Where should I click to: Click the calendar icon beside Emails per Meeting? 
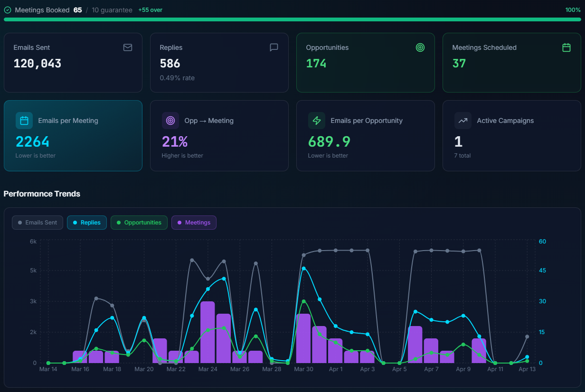[24, 121]
